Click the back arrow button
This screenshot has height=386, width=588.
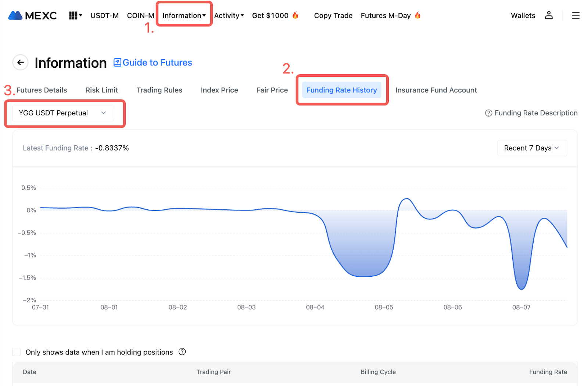[x=21, y=63]
